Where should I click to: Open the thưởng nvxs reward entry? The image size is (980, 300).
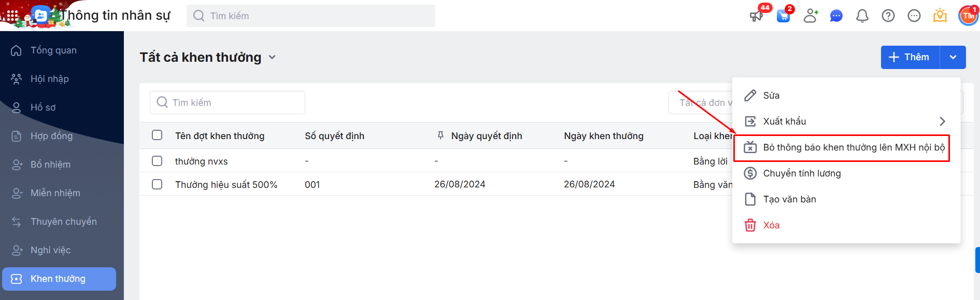(x=202, y=161)
